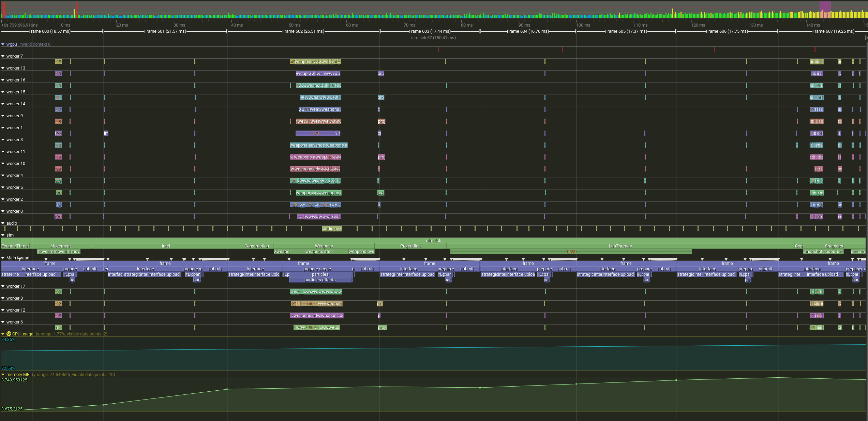868x421 pixels.
Task: Collapse the audio thread row
Action: point(3,223)
